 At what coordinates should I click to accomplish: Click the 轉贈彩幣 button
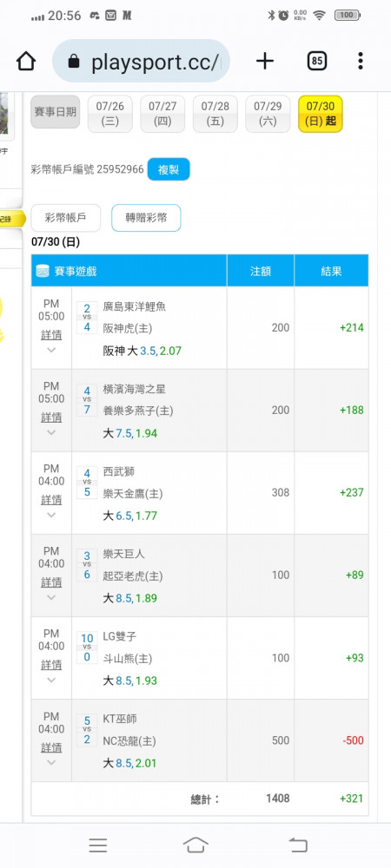146,218
